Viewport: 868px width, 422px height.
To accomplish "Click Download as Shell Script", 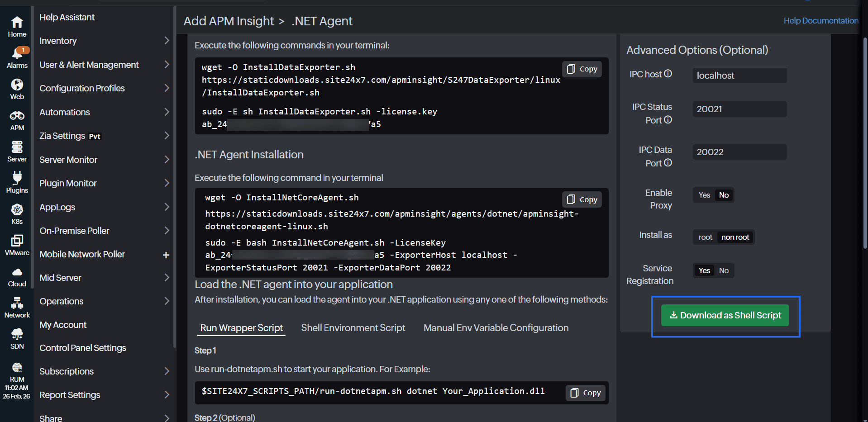I will (725, 315).
